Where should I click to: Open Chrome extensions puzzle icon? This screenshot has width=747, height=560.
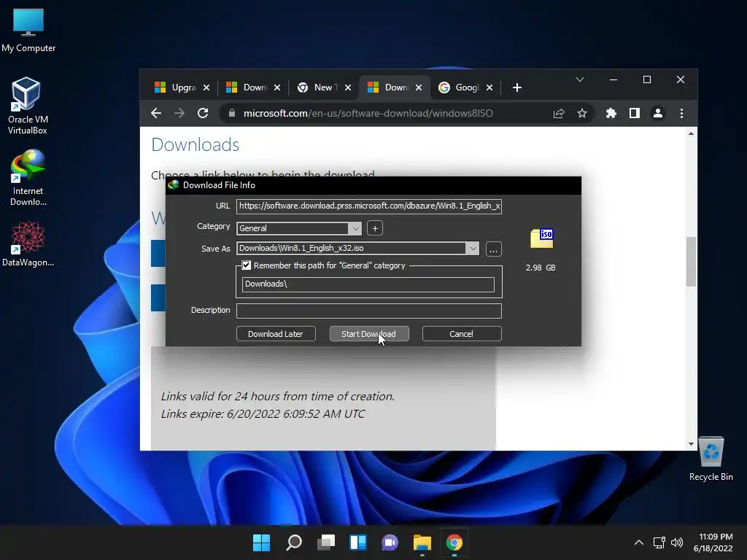point(611,113)
